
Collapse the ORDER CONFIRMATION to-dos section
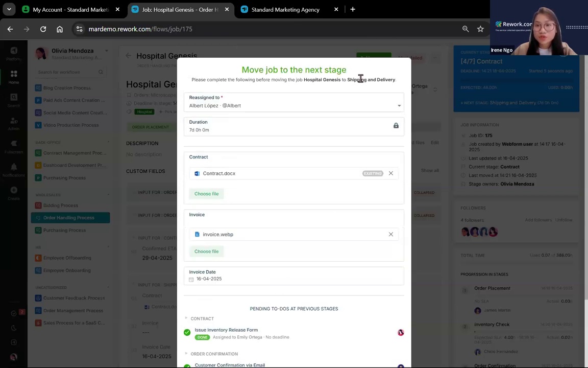(x=186, y=353)
